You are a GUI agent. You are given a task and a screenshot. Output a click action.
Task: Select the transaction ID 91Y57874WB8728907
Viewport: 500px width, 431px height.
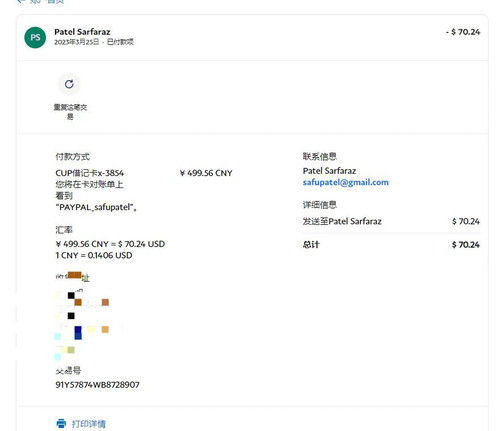pos(97,385)
